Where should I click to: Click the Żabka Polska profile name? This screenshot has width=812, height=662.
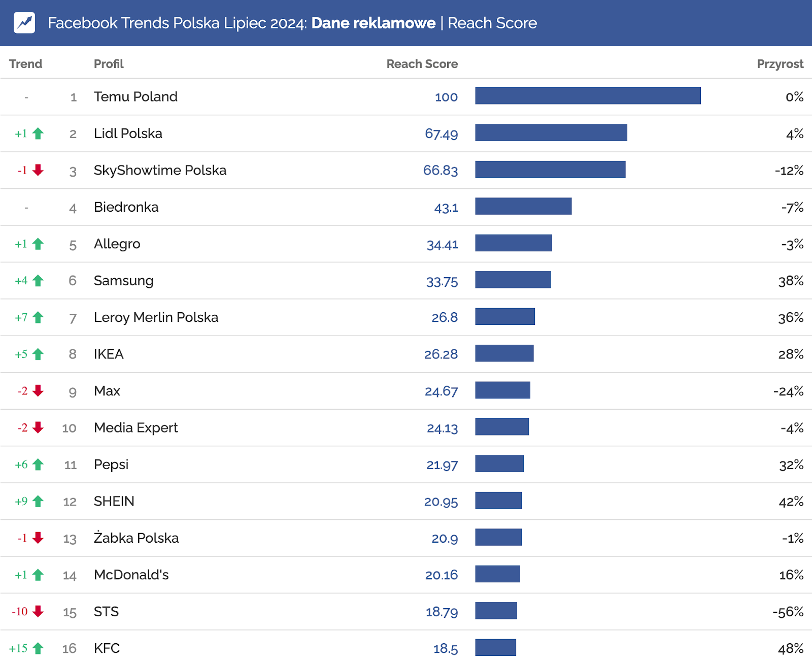[136, 538]
